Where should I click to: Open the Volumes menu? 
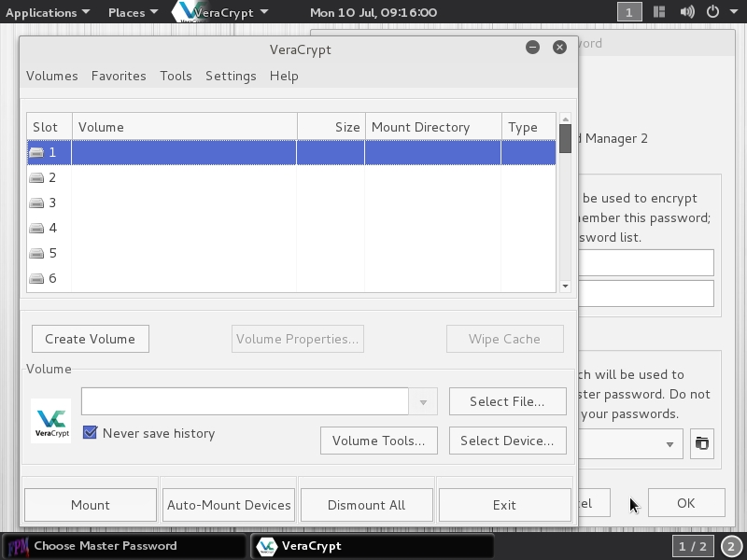point(52,77)
